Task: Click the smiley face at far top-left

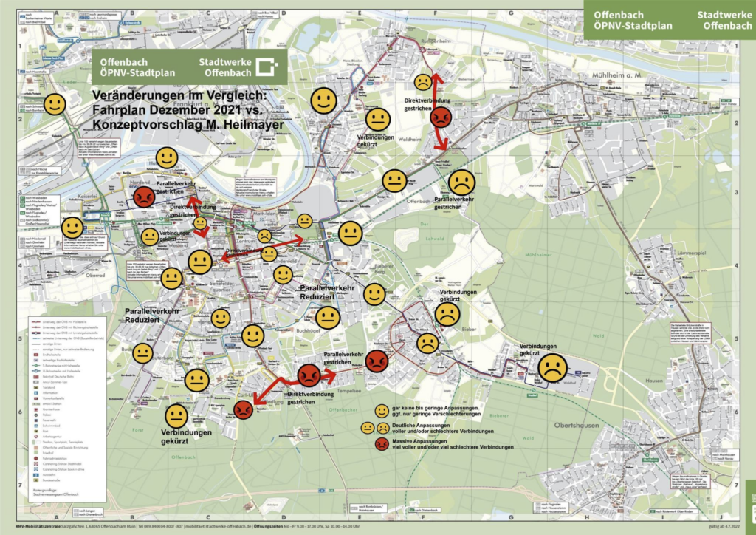Action: [55, 104]
